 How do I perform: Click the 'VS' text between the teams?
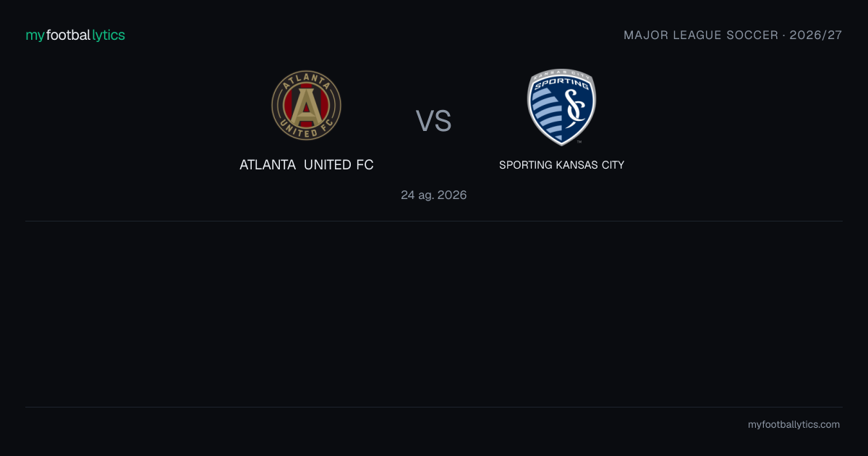(x=434, y=121)
